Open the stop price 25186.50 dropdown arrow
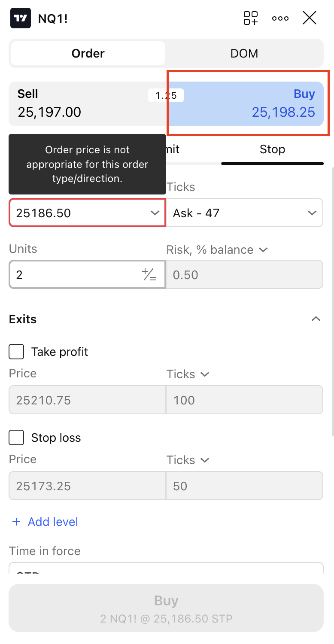This screenshot has width=334, height=644. (x=155, y=213)
